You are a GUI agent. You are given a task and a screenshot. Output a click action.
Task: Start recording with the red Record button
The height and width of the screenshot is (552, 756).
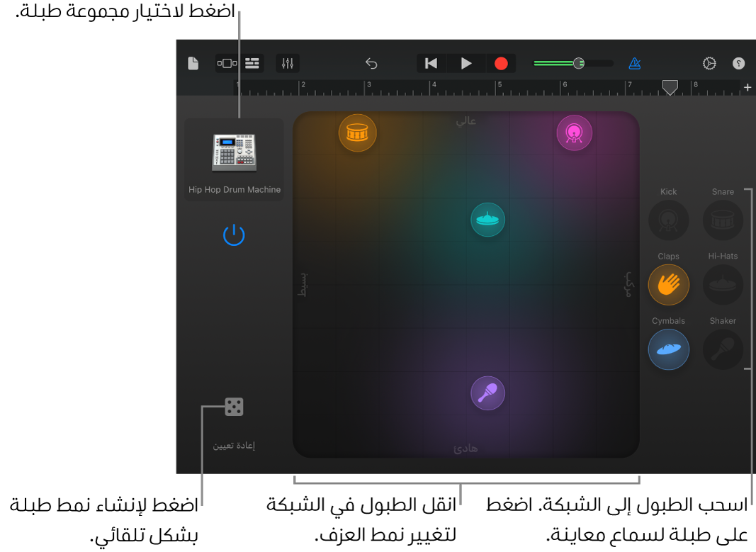tap(501, 64)
